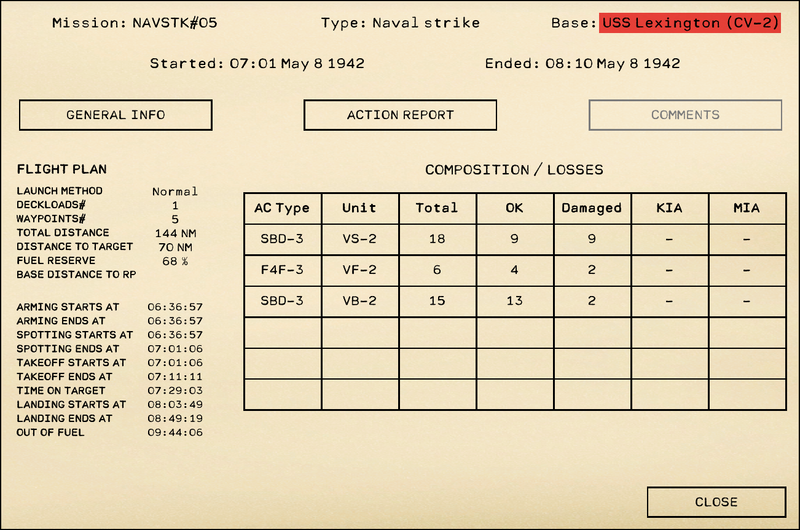This screenshot has width=800, height=530.
Task: Click the Out Of Fuel time 09:44:06
Action: pos(175,433)
